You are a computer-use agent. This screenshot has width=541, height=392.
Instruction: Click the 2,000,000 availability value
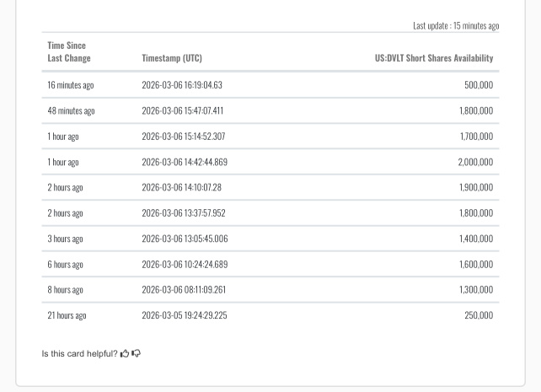pyautogui.click(x=475, y=162)
